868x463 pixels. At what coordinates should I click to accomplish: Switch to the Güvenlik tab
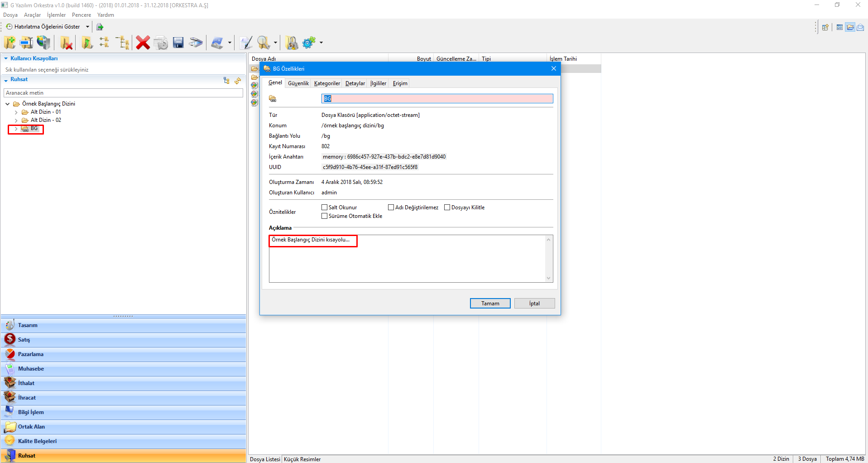tap(298, 83)
